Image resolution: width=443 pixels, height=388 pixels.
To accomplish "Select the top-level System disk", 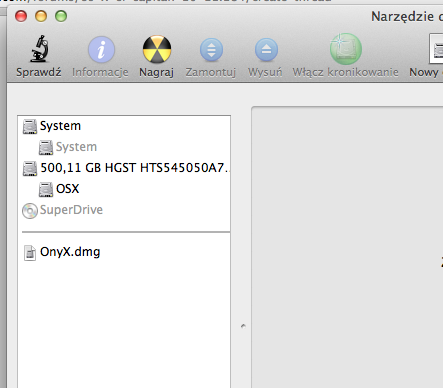I will click(x=124, y=126).
